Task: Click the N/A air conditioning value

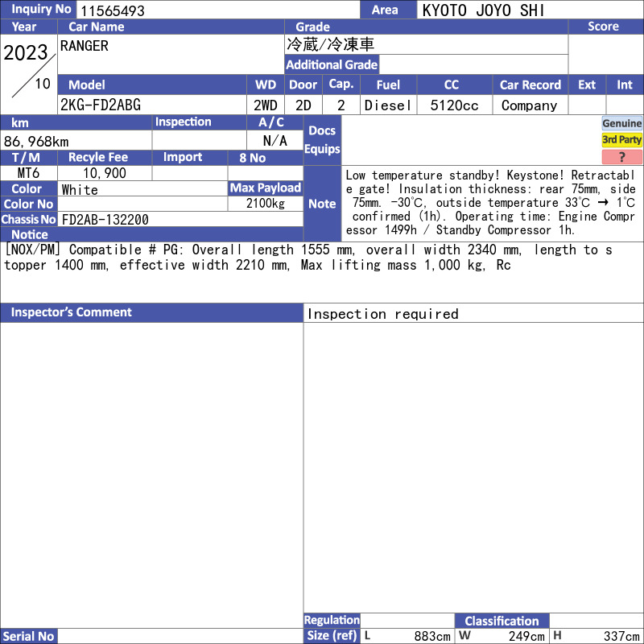Action: 275,141
